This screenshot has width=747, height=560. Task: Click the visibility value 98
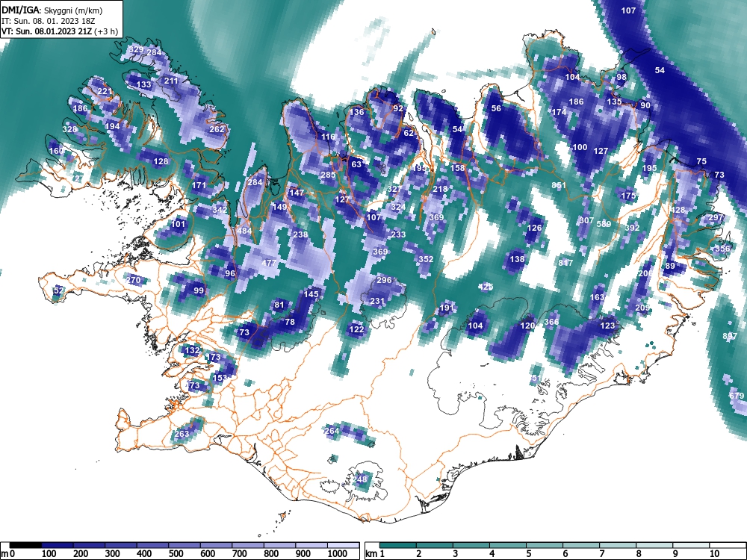(x=622, y=77)
